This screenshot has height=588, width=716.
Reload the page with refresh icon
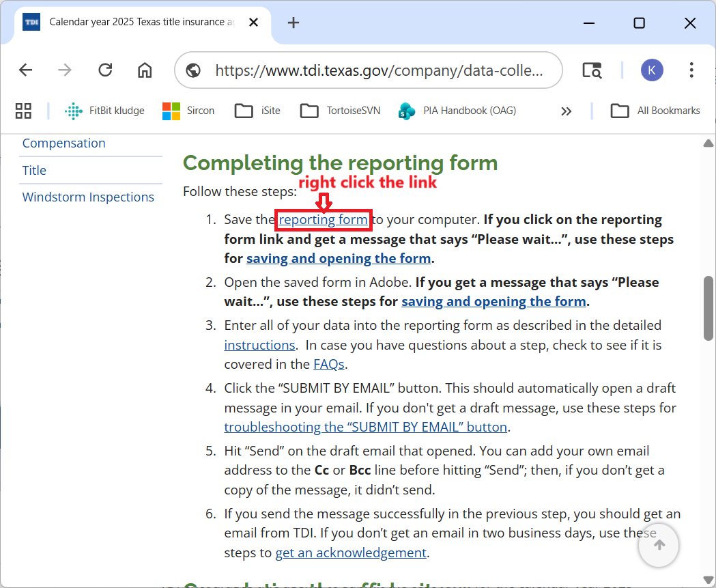tap(105, 70)
